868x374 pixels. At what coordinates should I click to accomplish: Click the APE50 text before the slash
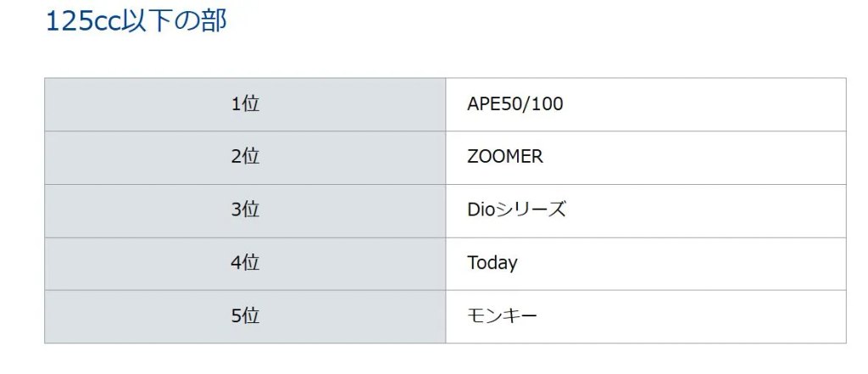click(x=497, y=104)
